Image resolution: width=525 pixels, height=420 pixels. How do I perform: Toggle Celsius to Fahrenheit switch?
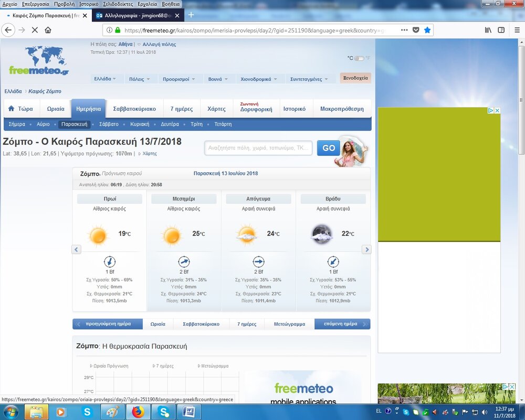pos(359,58)
